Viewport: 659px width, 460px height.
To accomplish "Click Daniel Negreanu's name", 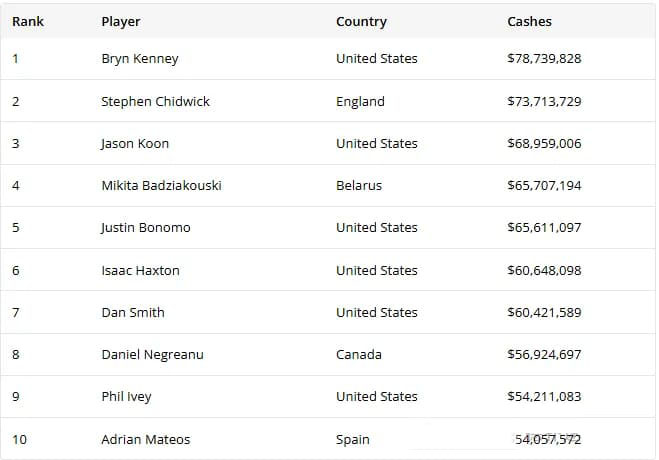I will pyautogui.click(x=152, y=354).
